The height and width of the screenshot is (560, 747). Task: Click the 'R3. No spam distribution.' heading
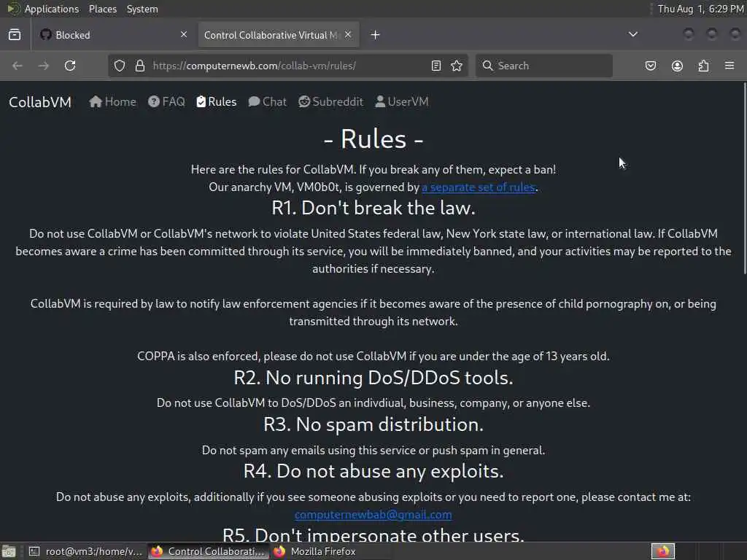tap(373, 424)
